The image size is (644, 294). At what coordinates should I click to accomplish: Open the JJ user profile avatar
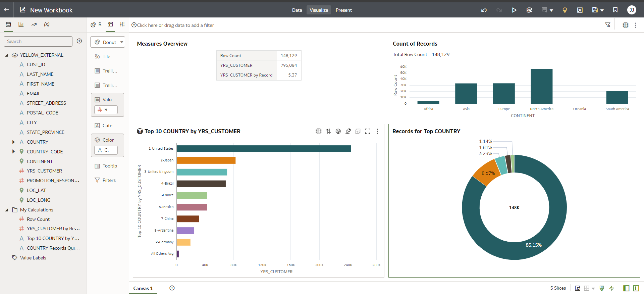(632, 10)
